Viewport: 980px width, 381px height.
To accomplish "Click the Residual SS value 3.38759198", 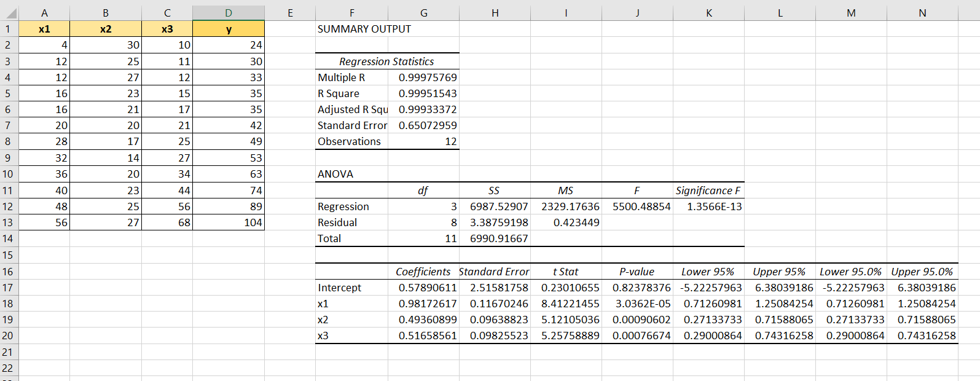I will [x=498, y=222].
